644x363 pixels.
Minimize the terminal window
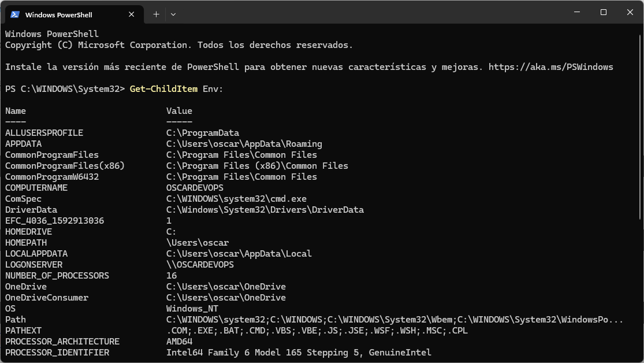click(x=577, y=12)
